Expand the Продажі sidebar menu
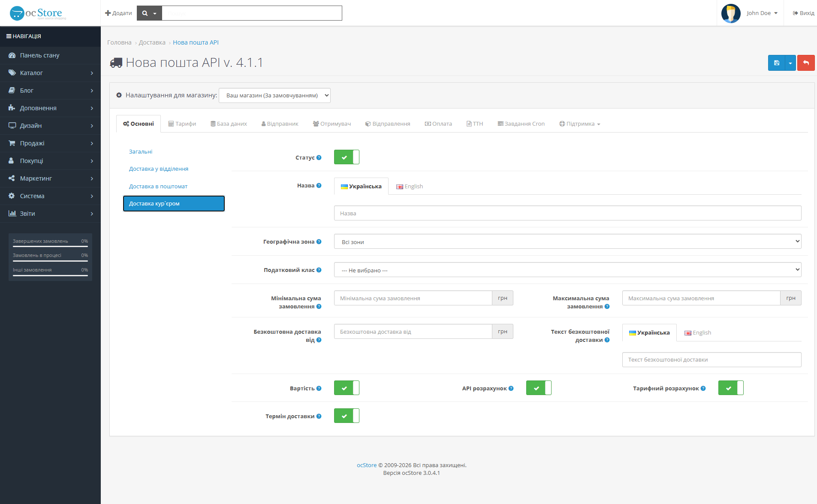The width and height of the screenshot is (817, 504). pyautogui.click(x=50, y=143)
